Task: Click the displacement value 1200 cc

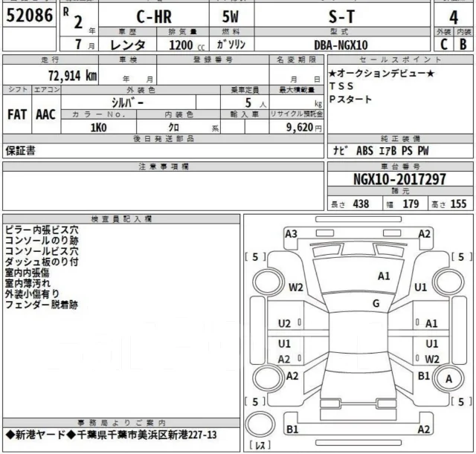Action: click(187, 45)
